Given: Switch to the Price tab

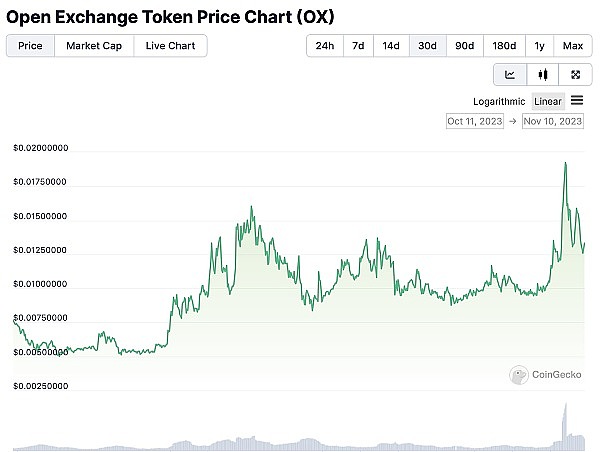Looking at the screenshot, I should click(x=30, y=46).
